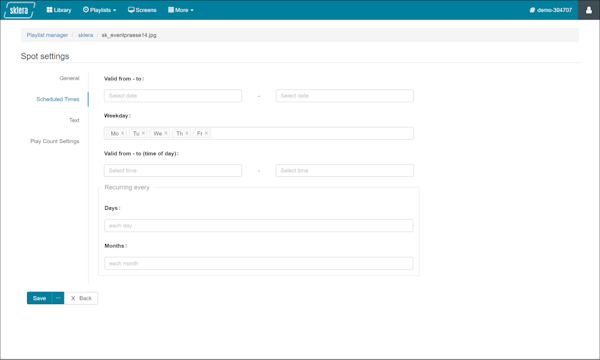Viewport: 600px width, 360px height.
Task: Open the Save options dropdown arrow
Action: click(58, 298)
